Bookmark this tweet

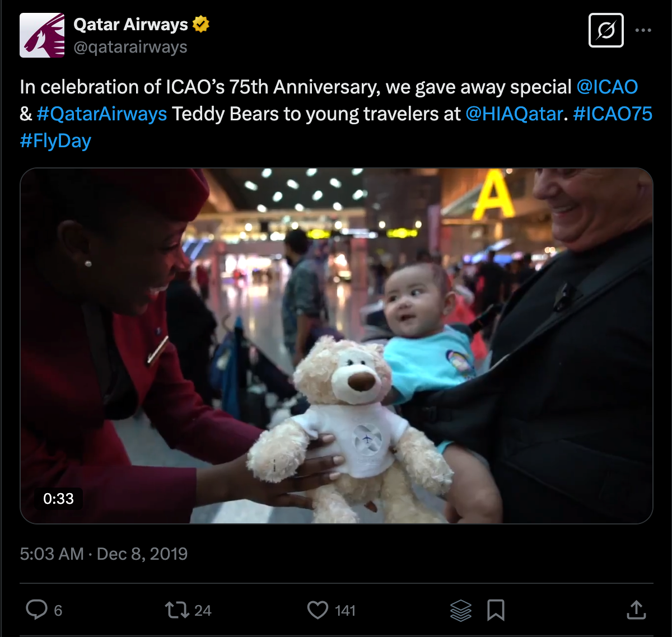[x=496, y=610]
